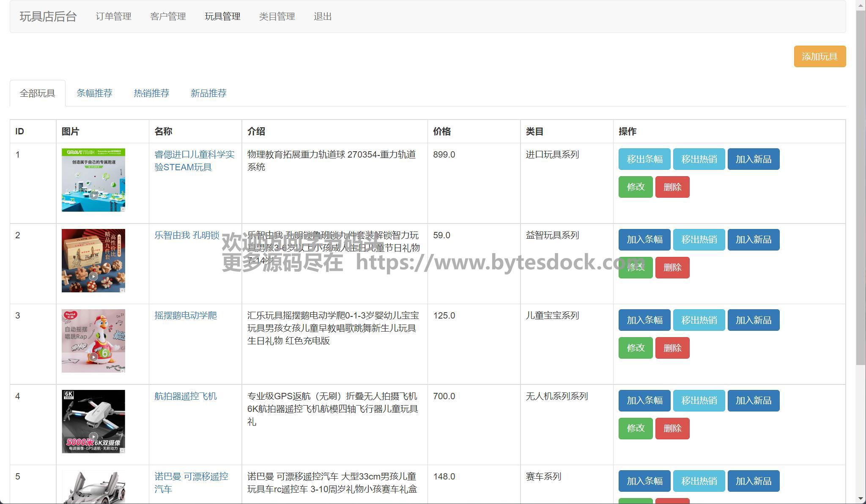Viewport: 866px width, 504px height.
Task: Switch to the 条幅推荐 tab
Action: 94,93
